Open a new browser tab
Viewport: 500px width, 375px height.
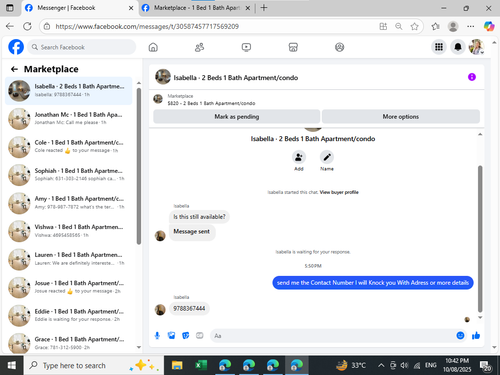264,8
